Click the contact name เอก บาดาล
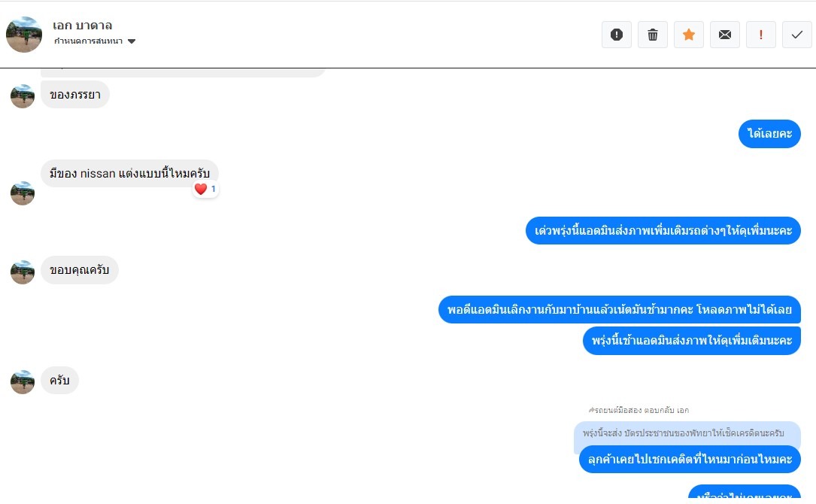816x504 pixels. 82,25
